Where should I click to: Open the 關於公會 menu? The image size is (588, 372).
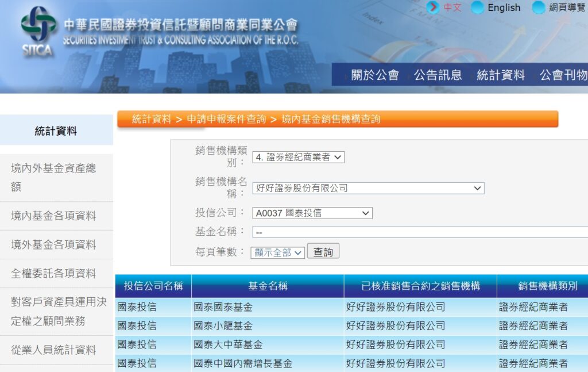(x=374, y=75)
